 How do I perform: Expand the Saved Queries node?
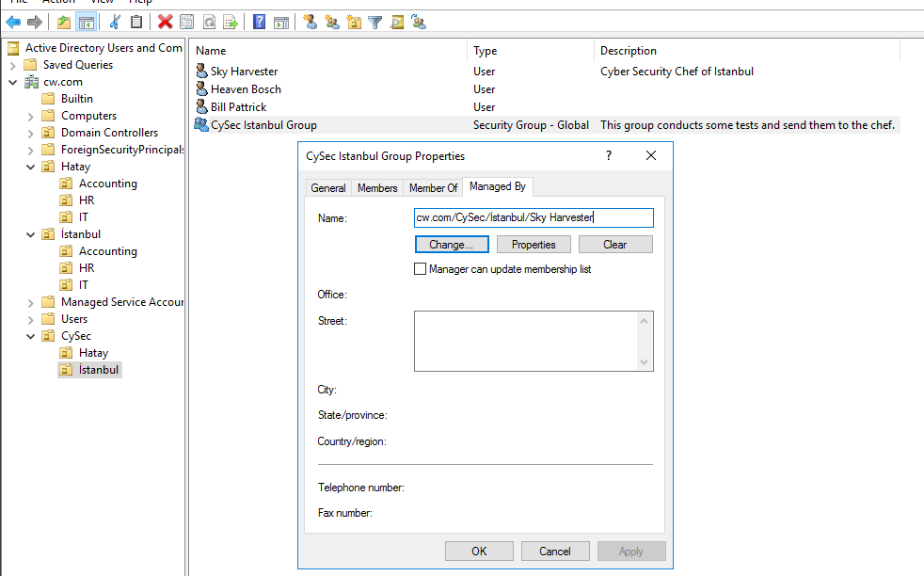[x=12, y=65]
